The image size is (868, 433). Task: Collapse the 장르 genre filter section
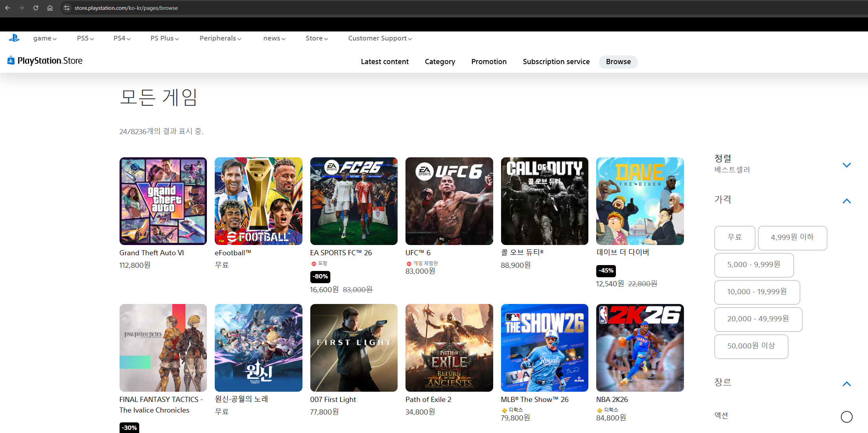click(x=847, y=384)
